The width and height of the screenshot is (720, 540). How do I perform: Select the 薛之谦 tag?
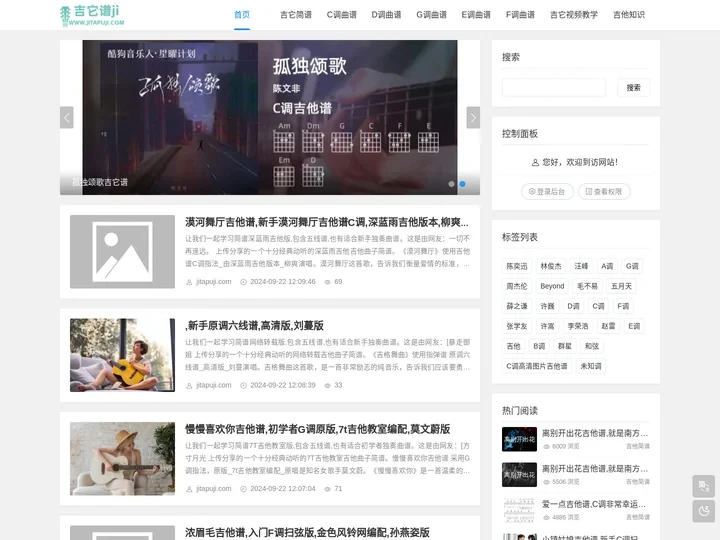pyautogui.click(x=517, y=306)
